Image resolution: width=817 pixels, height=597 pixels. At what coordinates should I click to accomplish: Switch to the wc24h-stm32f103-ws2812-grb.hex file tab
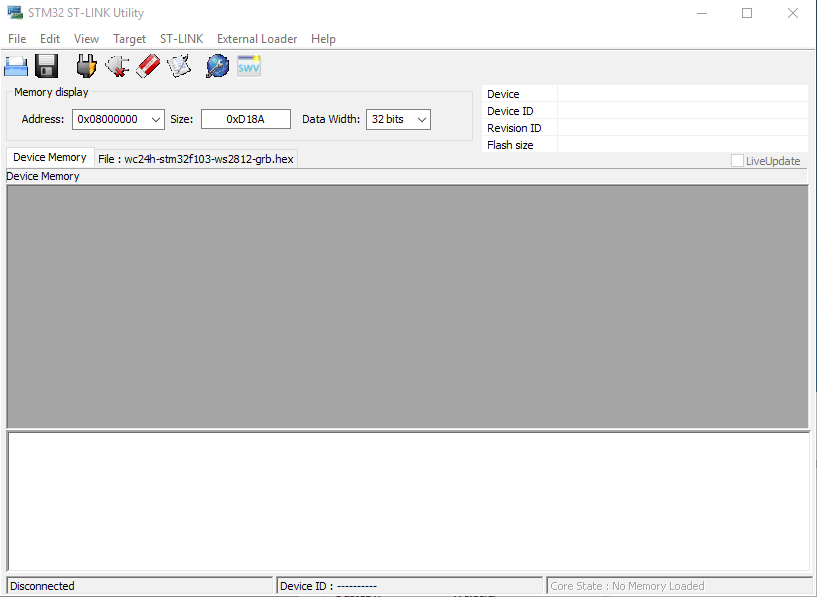tap(196, 159)
